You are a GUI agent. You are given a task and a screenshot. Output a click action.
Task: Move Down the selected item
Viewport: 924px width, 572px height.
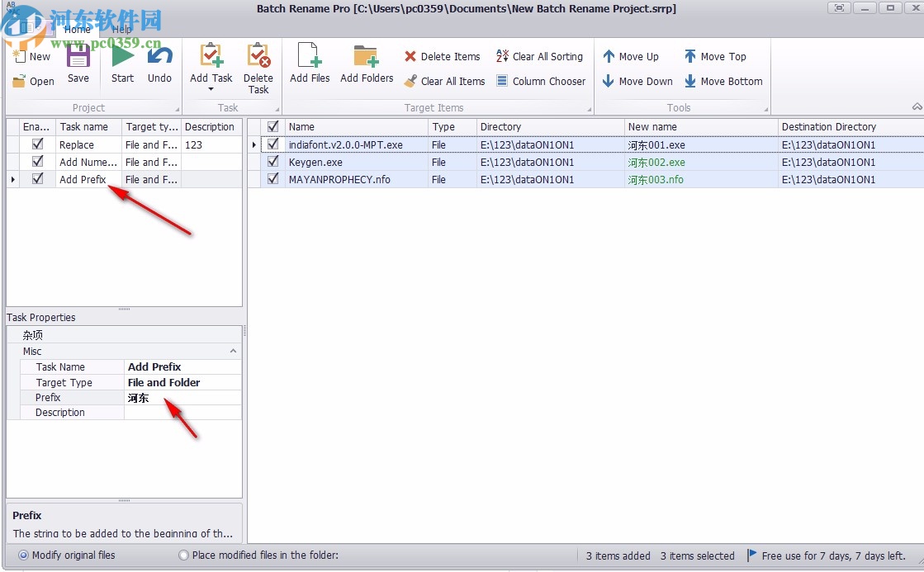coord(637,81)
